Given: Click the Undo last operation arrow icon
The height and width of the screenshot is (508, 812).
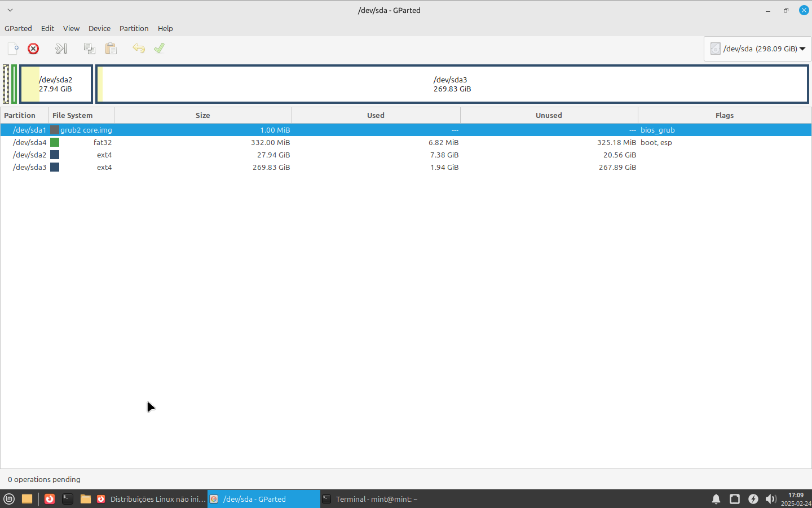Looking at the screenshot, I should [139, 49].
